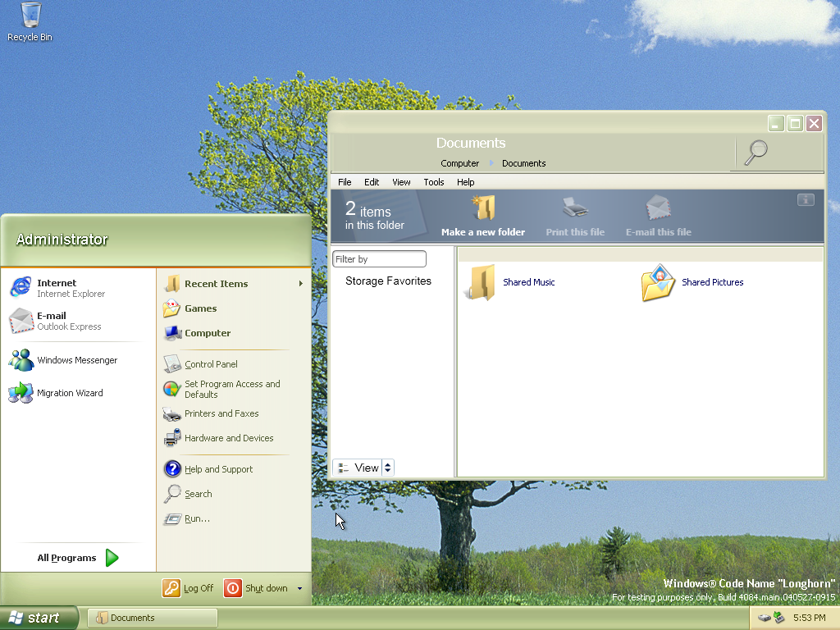This screenshot has height=630, width=840.
Task: Open the File menu
Action: pos(345,182)
